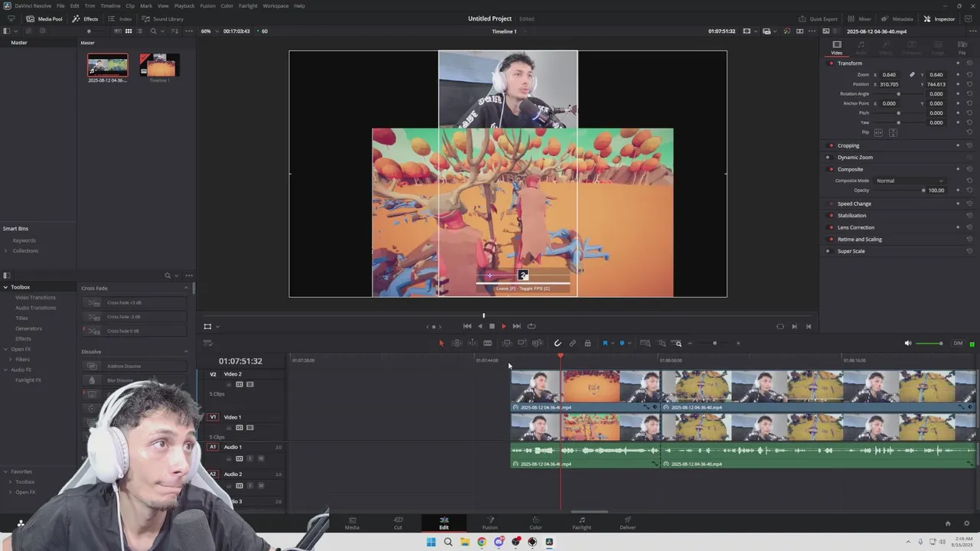
Task: Collapse the Dissolve transitions group
Action: click(x=186, y=352)
